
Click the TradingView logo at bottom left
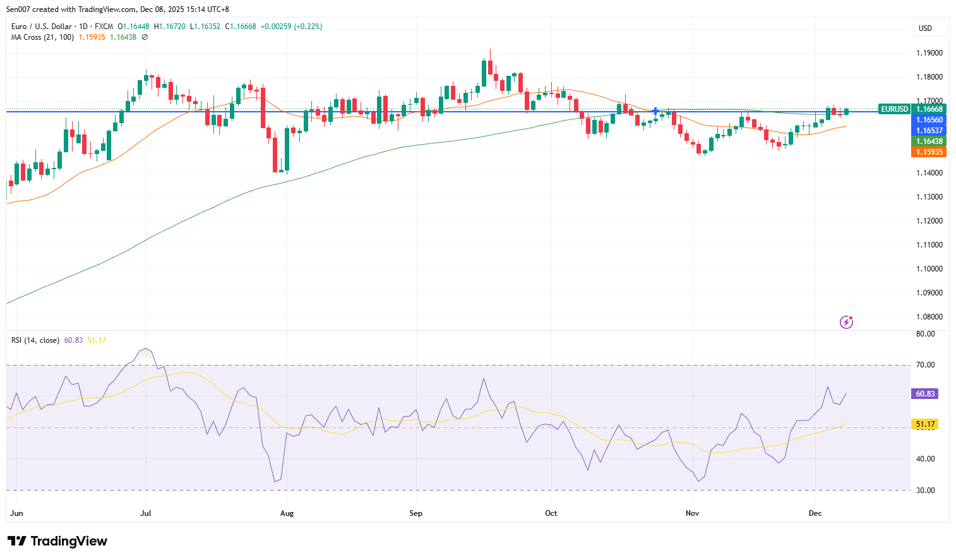point(56,541)
